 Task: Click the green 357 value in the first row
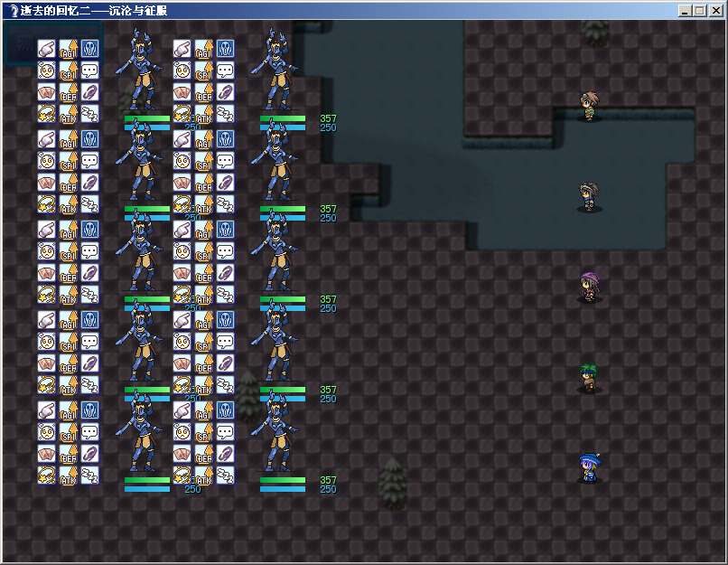[328, 118]
